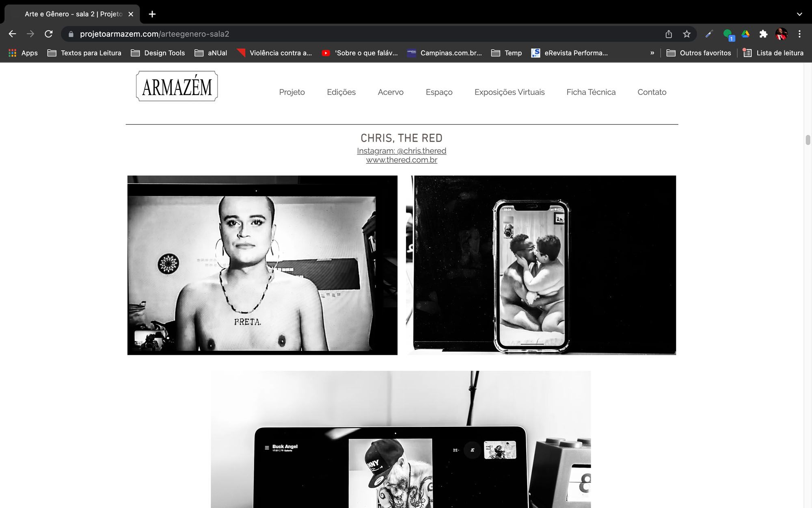Image resolution: width=812 pixels, height=508 pixels.
Task: Bookmark this page with the star icon
Action: coord(687,34)
